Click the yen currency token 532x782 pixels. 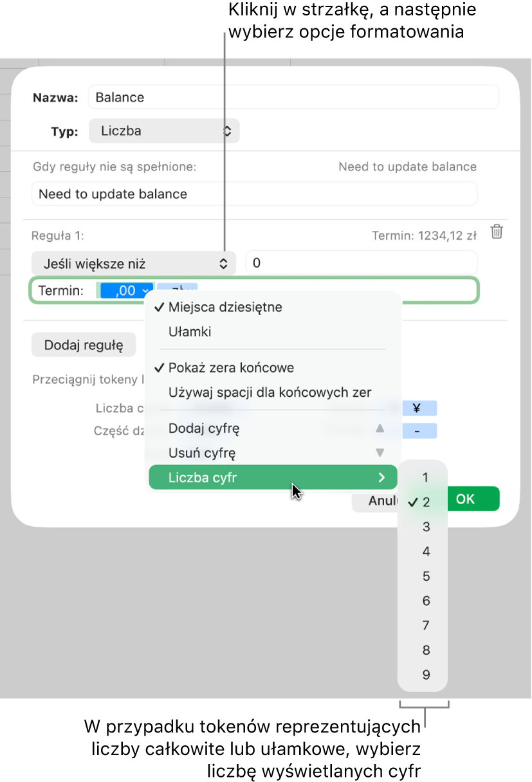click(x=416, y=407)
